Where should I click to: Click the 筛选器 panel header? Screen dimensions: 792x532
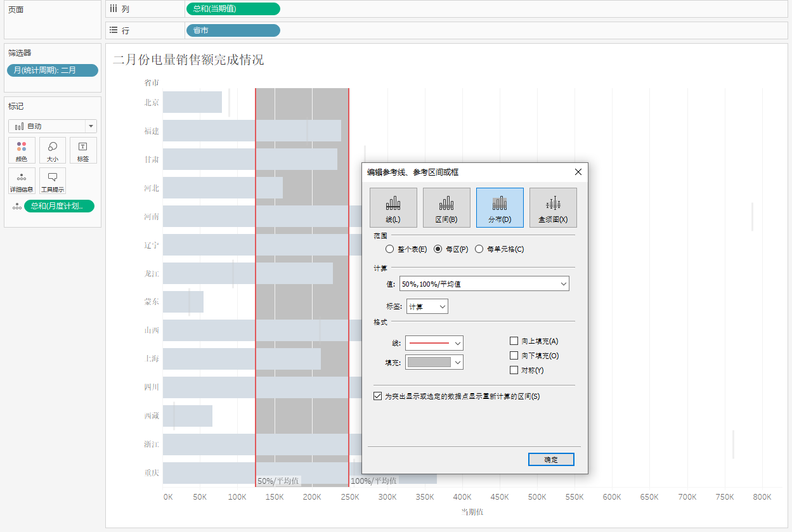tap(20, 53)
